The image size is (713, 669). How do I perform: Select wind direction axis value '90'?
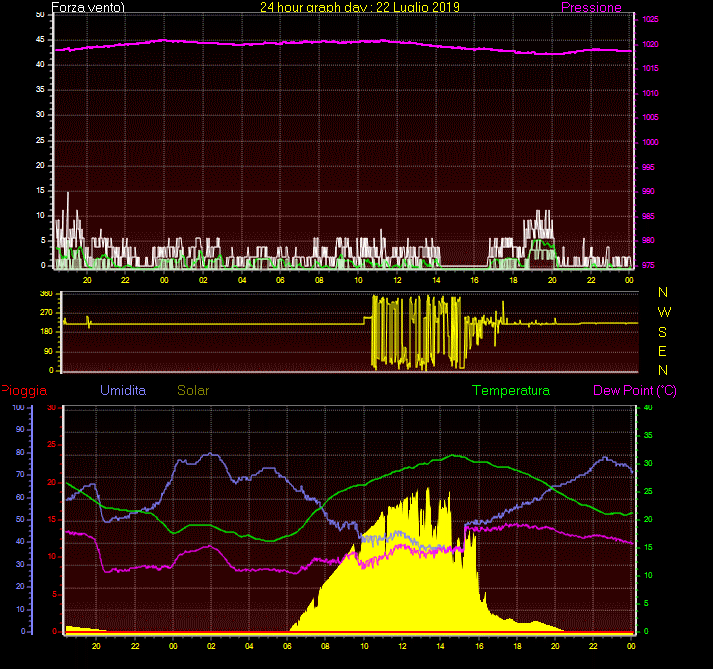coord(48,352)
